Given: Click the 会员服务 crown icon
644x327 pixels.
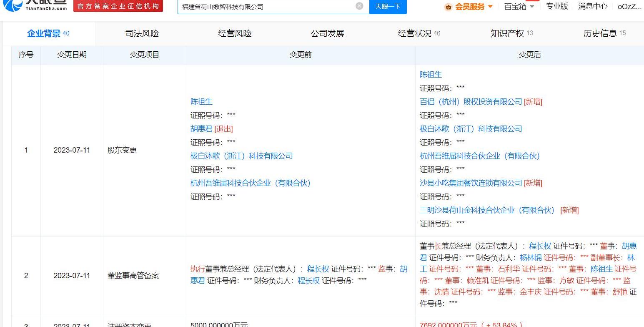Looking at the screenshot, I should click(x=449, y=7).
